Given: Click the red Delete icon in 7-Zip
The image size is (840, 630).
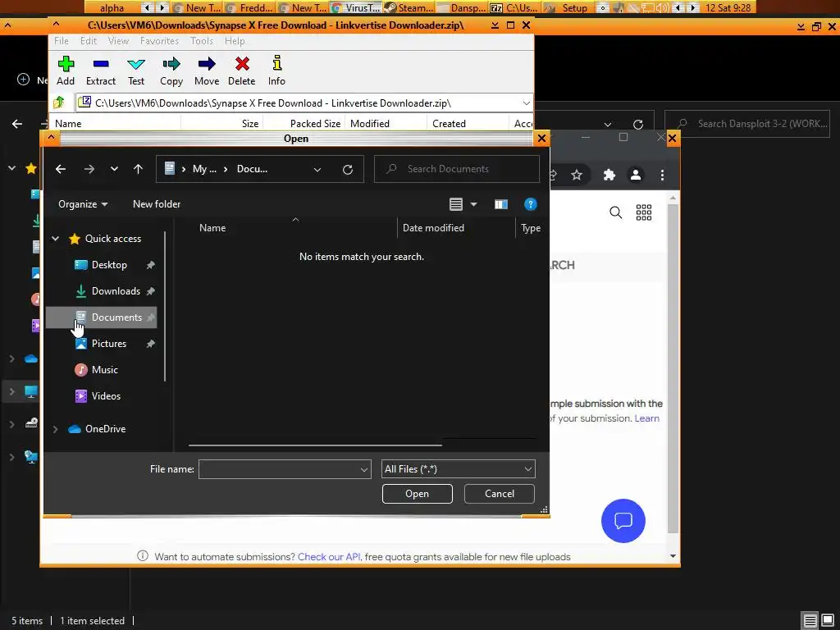Looking at the screenshot, I should (x=242, y=64).
